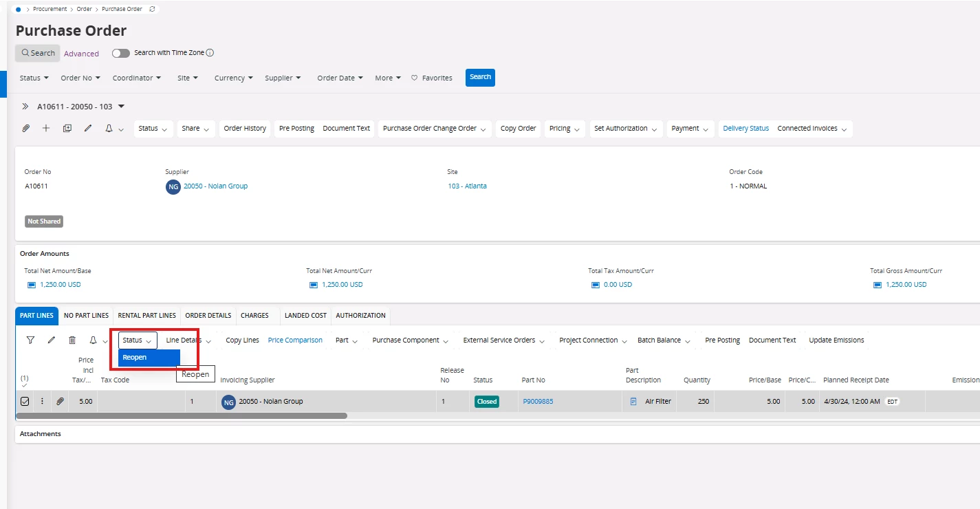Click the filter funnel icon in Part Lines
Screen dimensions: 980x509
click(x=30, y=340)
